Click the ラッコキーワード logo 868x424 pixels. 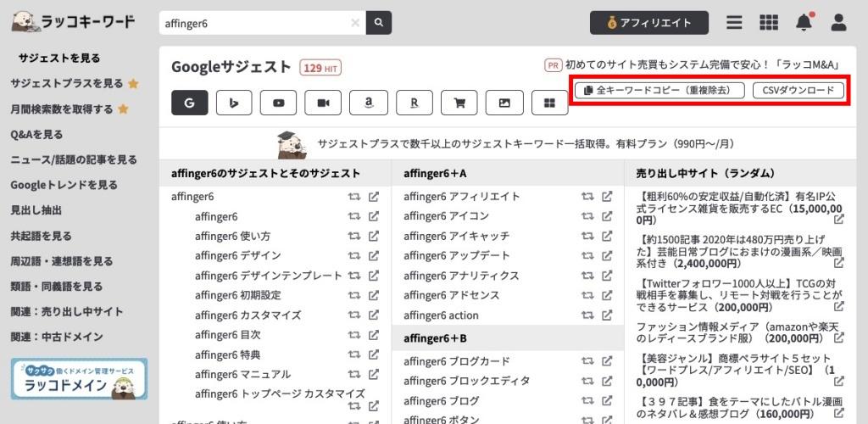point(73,22)
